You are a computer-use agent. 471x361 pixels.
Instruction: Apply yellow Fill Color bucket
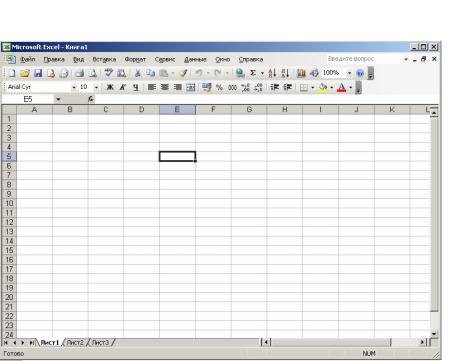tap(323, 88)
